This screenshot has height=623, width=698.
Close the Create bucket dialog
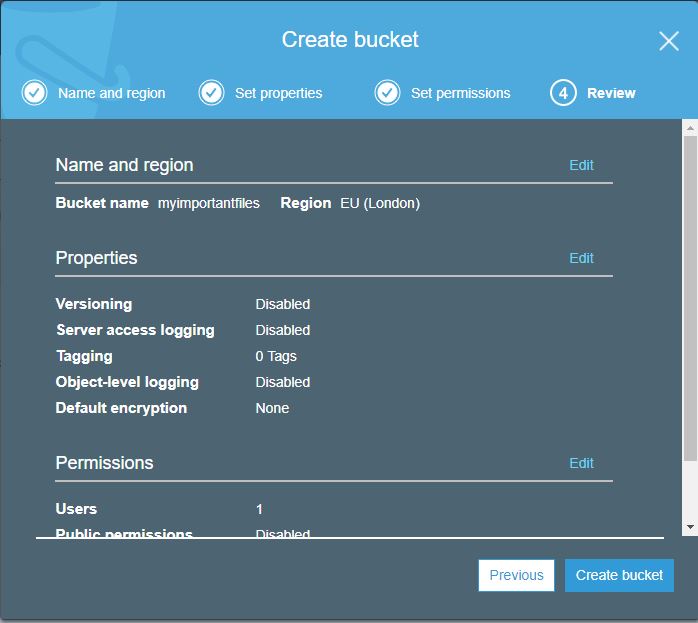tap(668, 41)
